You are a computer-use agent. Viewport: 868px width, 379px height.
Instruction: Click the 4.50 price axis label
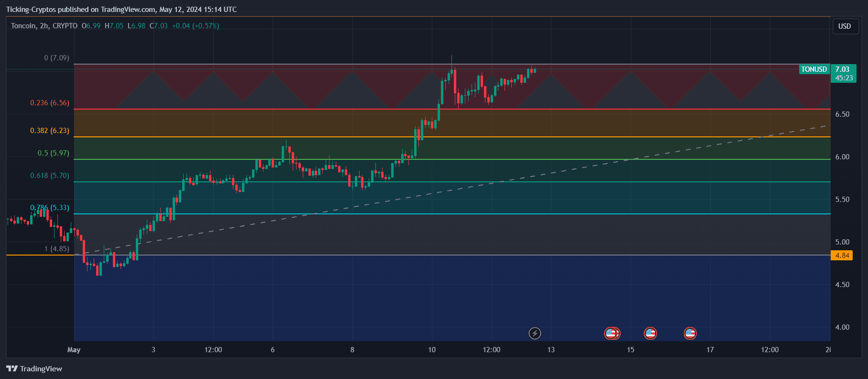coord(842,285)
